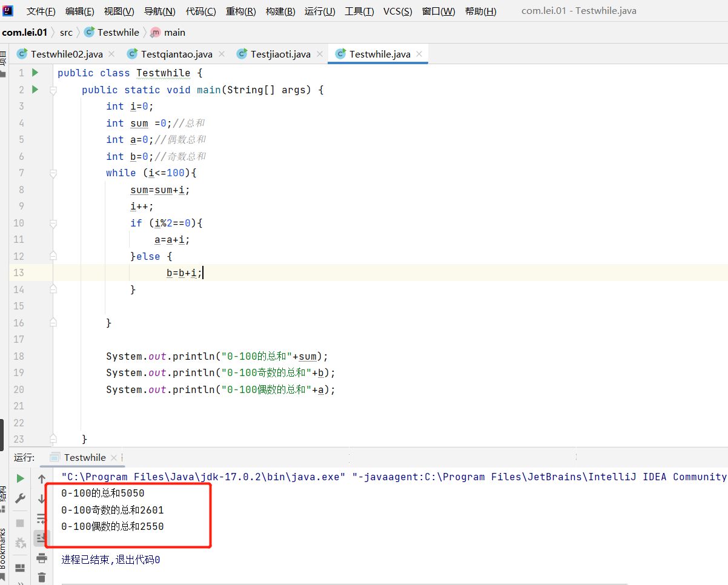The image size is (728, 585).
Task: Toggle Soft-Wrap in the console output
Action: (x=42, y=518)
